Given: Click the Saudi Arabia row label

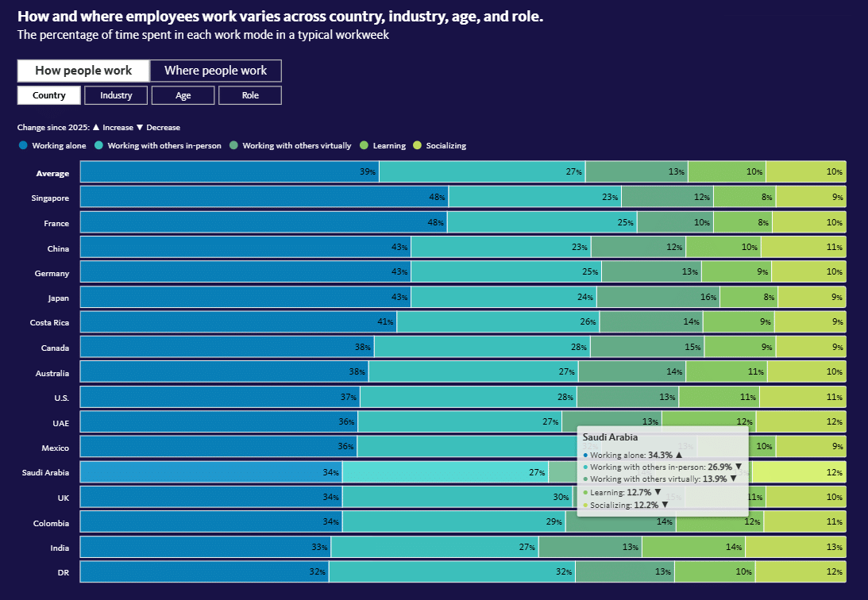Looking at the screenshot, I should 45,473.
